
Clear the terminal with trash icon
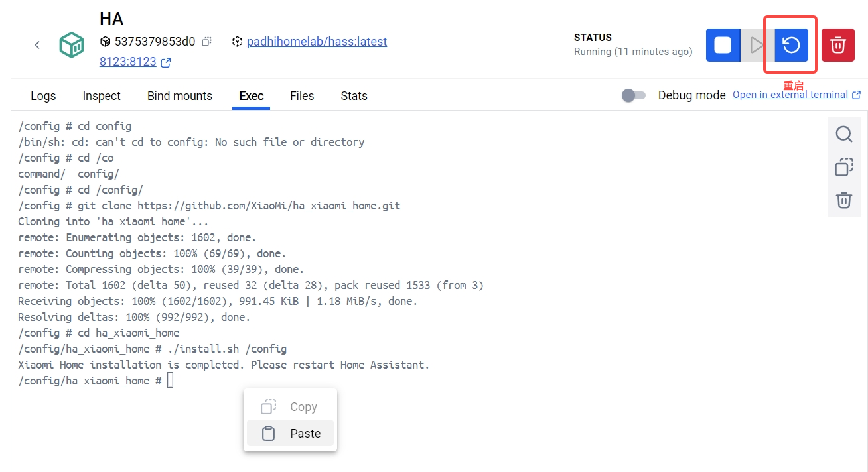(843, 200)
